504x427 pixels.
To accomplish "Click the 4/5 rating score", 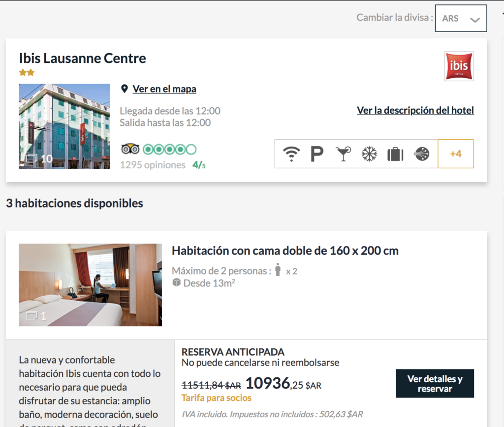I will 199,165.
